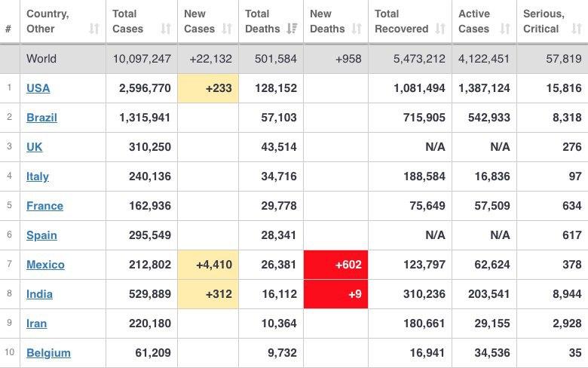Open the Mexico country link
The width and height of the screenshot is (588, 368).
click(x=45, y=265)
